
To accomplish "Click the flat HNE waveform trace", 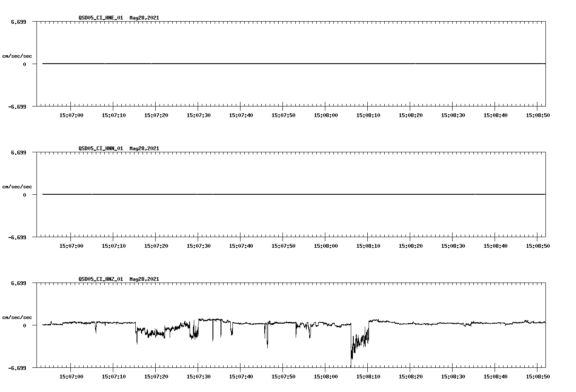I will 254,64.
